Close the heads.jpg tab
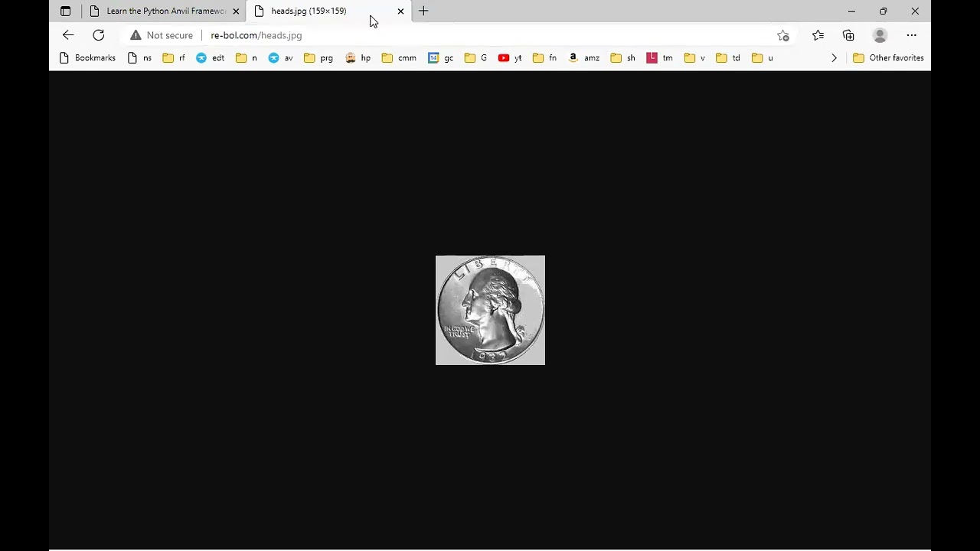 [x=400, y=11]
